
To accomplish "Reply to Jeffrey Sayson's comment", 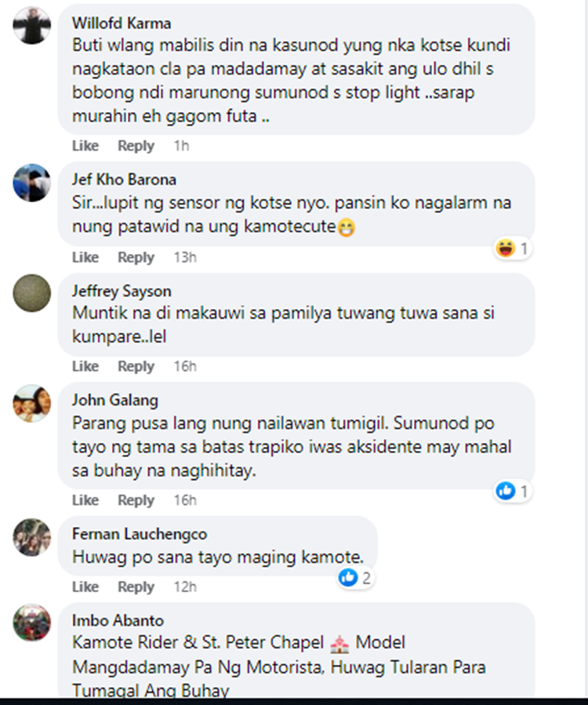I will pyautogui.click(x=136, y=366).
